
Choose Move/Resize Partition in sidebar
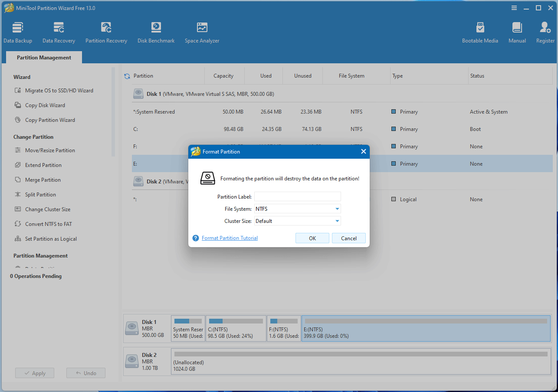pyautogui.click(x=50, y=150)
